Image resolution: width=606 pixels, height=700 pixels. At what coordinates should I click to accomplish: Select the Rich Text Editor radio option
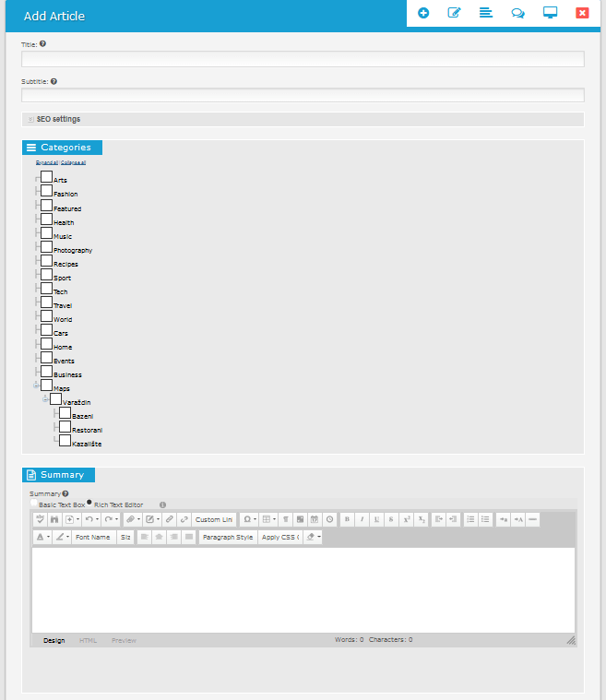[x=90, y=504]
